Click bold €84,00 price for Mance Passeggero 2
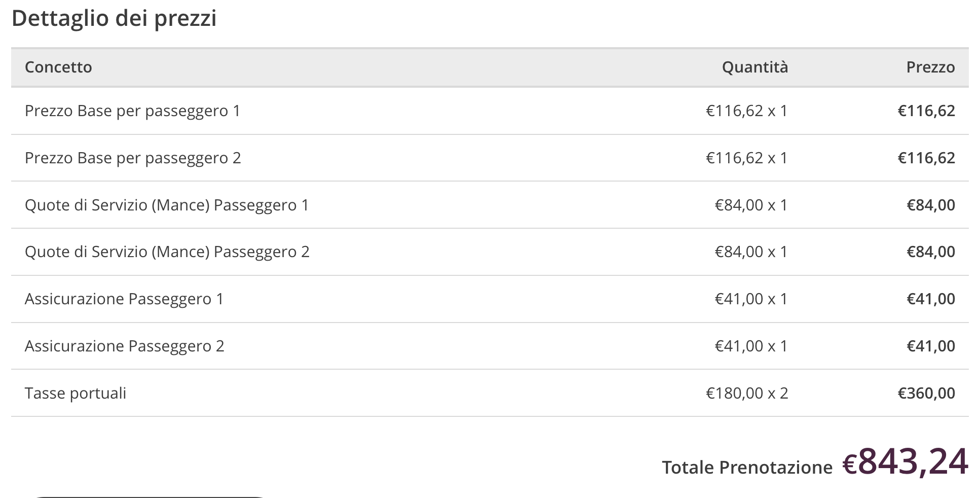 (930, 252)
